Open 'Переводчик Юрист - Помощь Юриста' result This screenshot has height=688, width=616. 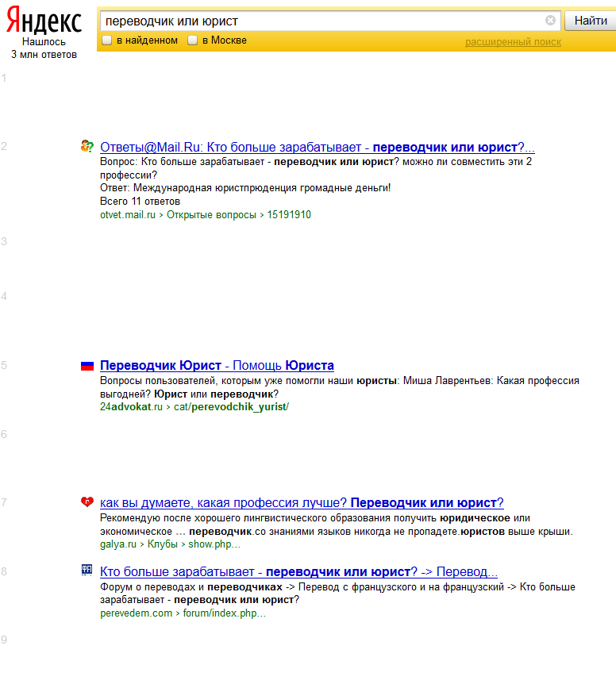click(x=217, y=366)
